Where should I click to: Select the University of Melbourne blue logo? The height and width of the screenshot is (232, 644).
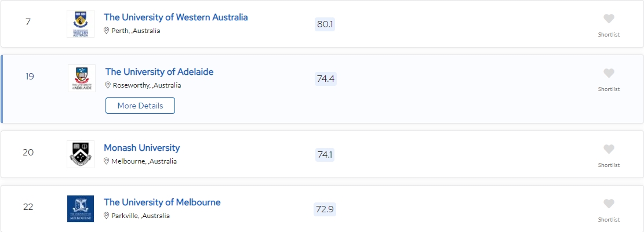(x=81, y=209)
